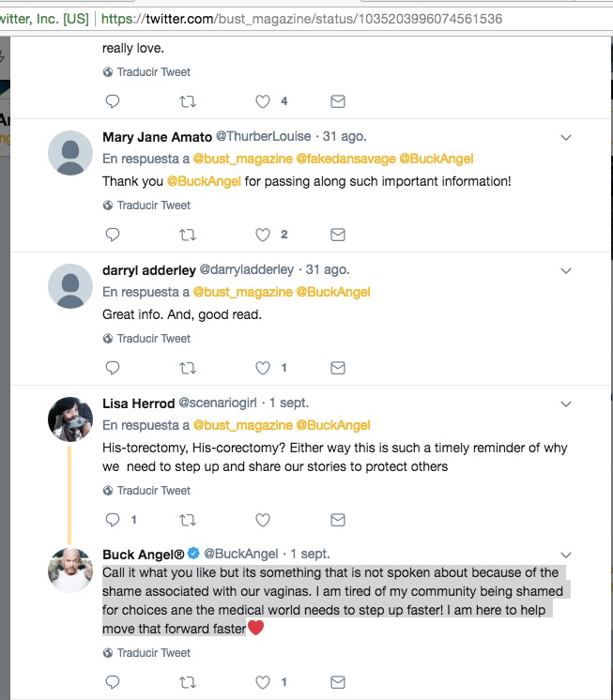Open options menu for Mary Jane Amato's tweet
The height and width of the screenshot is (700, 613).
coord(566,138)
